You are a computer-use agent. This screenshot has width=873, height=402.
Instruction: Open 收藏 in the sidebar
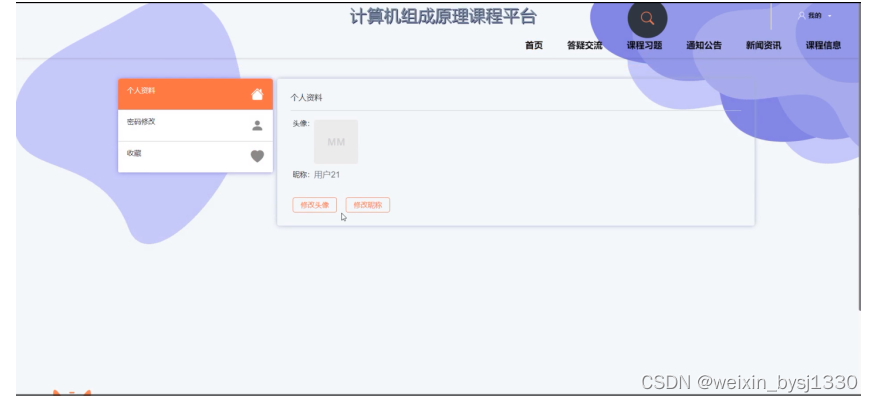(x=195, y=157)
